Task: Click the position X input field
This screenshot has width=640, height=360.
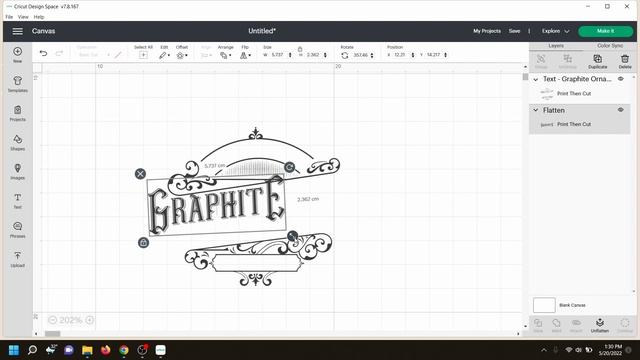Action: point(400,55)
